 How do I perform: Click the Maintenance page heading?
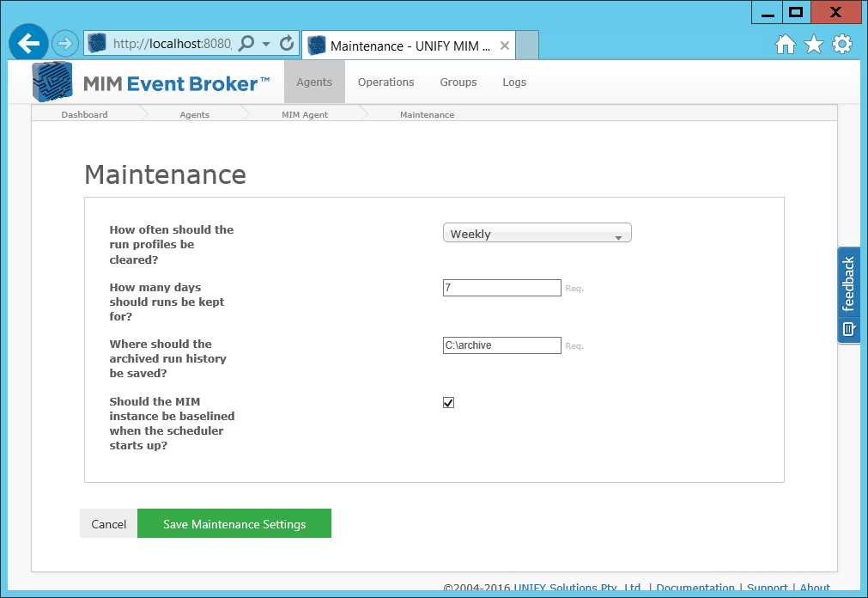[165, 174]
